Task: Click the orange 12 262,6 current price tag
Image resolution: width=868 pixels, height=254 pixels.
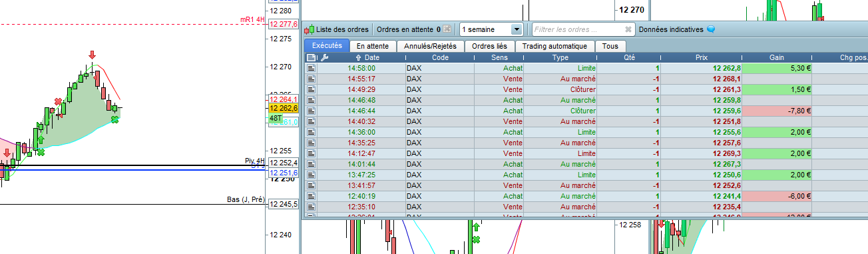Action: tap(283, 108)
